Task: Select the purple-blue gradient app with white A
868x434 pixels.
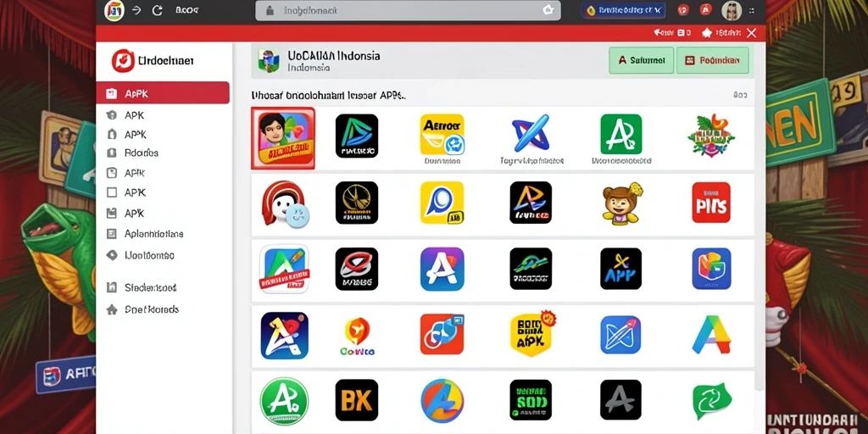Action: point(442,269)
